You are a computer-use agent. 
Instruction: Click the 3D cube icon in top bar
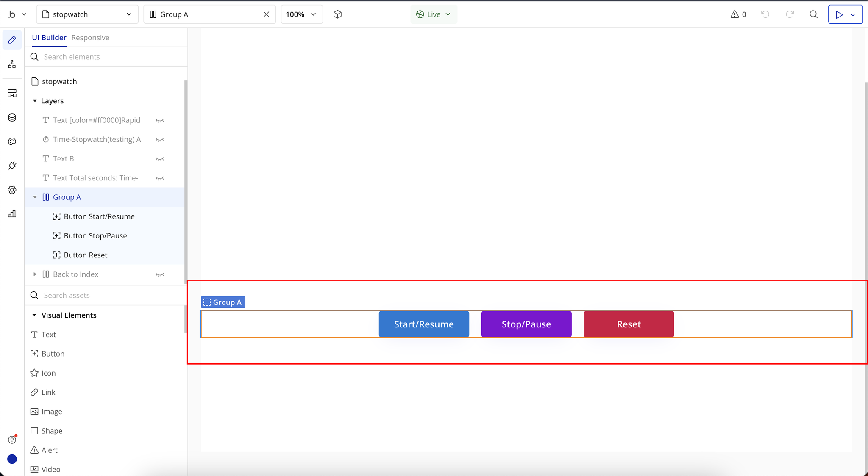pos(337,14)
